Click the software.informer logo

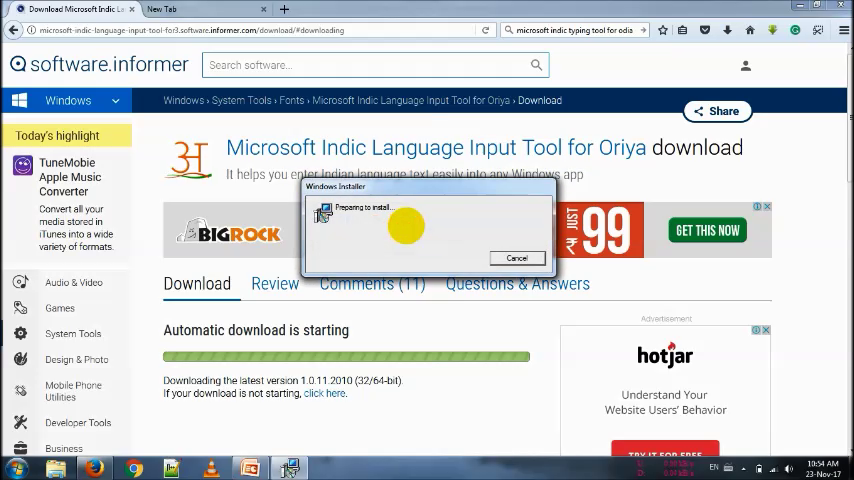point(99,64)
